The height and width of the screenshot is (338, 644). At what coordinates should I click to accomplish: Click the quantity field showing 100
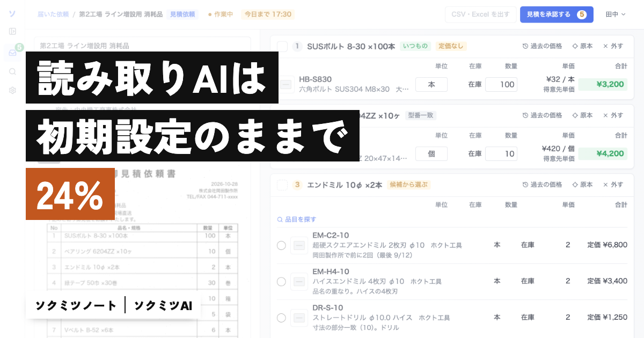coord(501,84)
